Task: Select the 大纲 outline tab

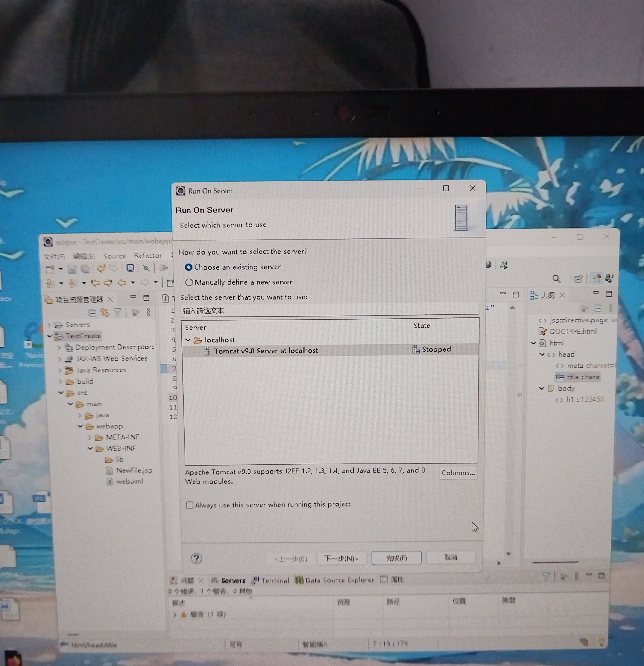Action: point(547,295)
